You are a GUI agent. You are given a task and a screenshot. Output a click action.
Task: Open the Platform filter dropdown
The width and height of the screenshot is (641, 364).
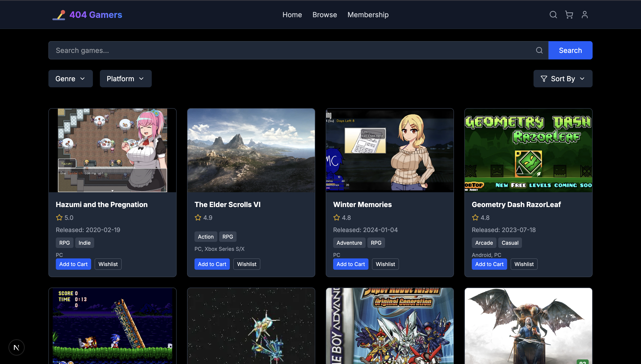125,79
